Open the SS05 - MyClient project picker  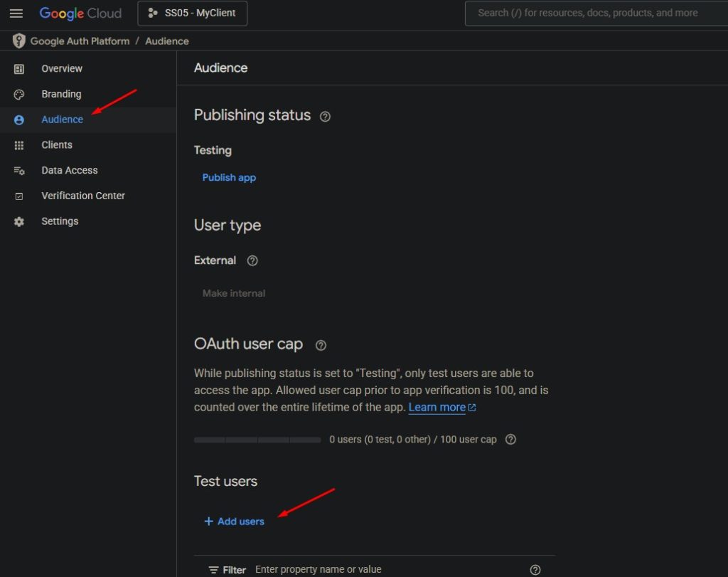tap(192, 14)
